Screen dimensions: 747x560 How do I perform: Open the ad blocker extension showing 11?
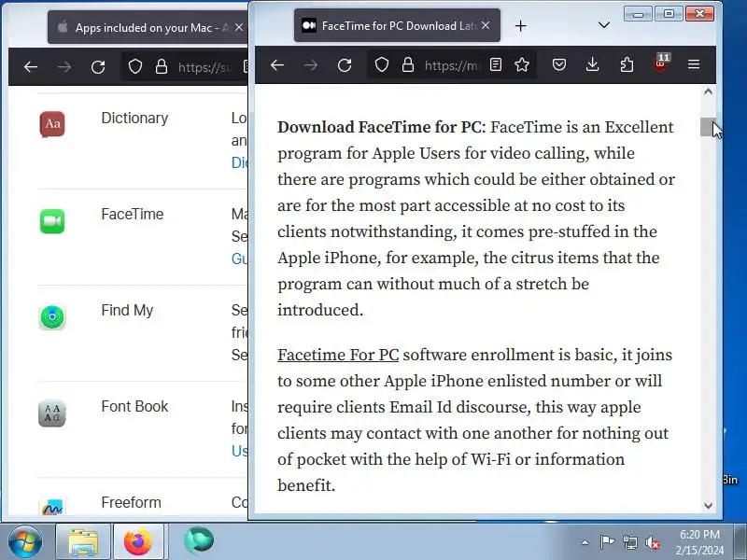[x=660, y=63]
